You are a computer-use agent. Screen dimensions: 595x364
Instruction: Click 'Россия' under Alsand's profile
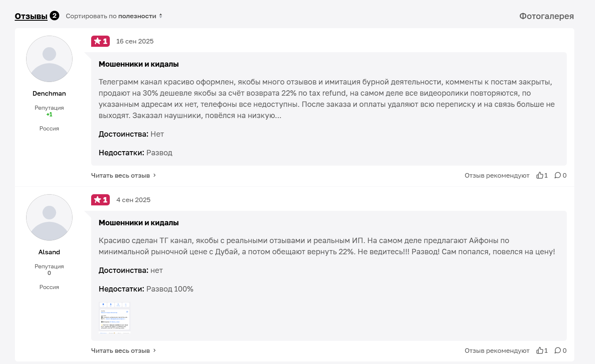click(49, 287)
